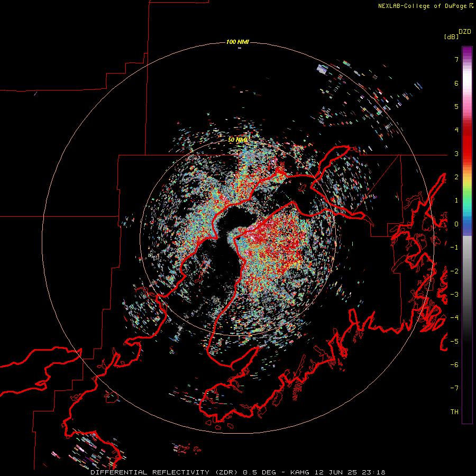Click the 4 dB label on scale
476x476 pixels.
pyautogui.click(x=456, y=130)
